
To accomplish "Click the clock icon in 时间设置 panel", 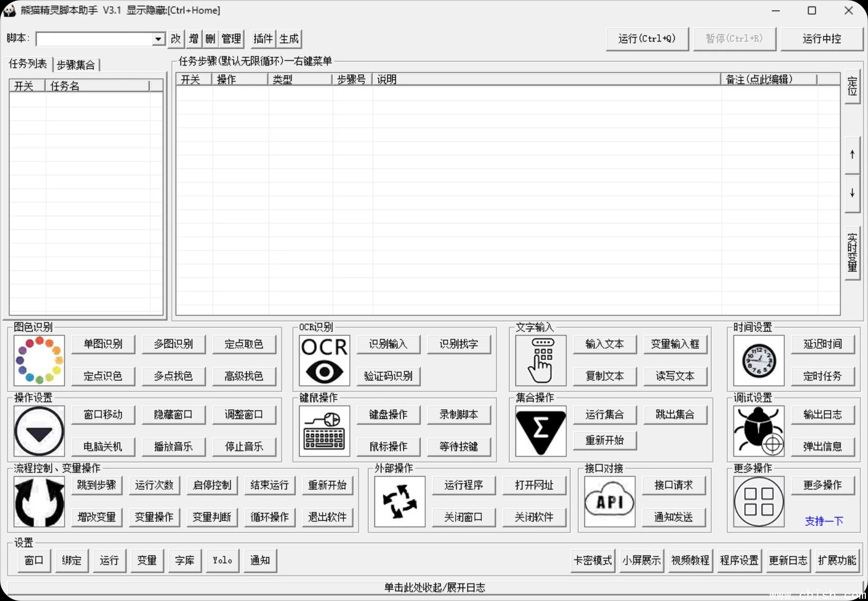I will [x=758, y=360].
